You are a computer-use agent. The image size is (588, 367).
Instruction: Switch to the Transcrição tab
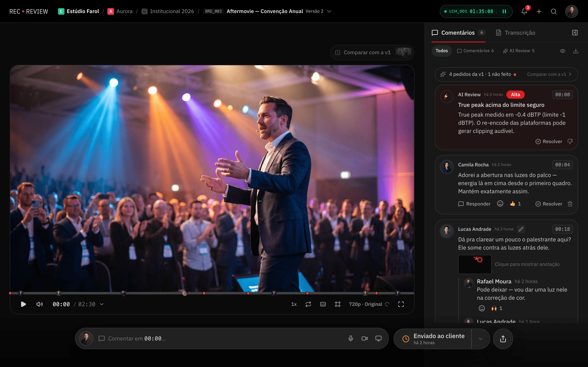pos(515,33)
